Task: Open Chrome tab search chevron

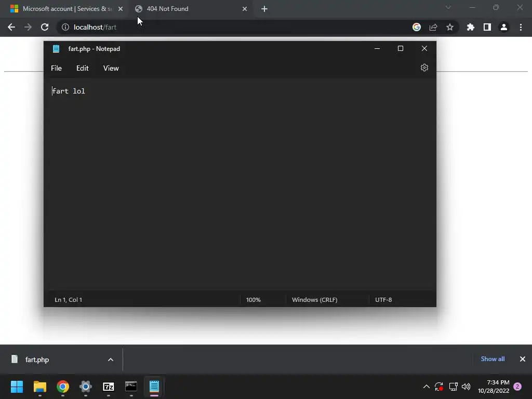Action: coord(448,7)
